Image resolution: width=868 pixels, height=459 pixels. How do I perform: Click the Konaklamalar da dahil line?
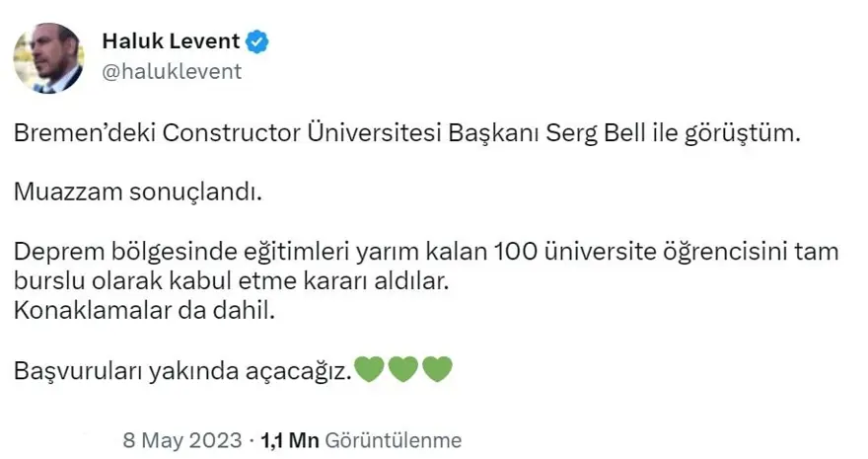click(x=142, y=311)
